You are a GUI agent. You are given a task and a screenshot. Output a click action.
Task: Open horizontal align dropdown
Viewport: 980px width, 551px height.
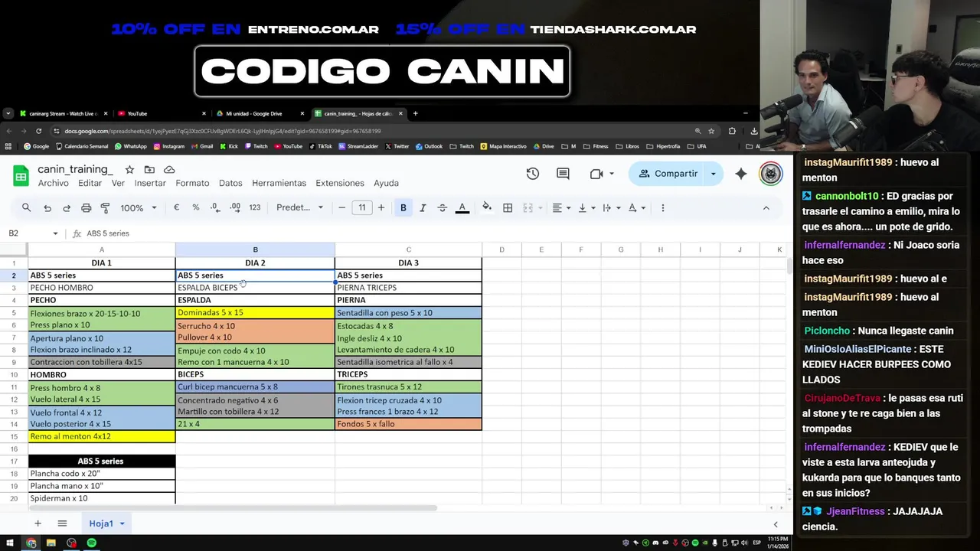point(561,207)
